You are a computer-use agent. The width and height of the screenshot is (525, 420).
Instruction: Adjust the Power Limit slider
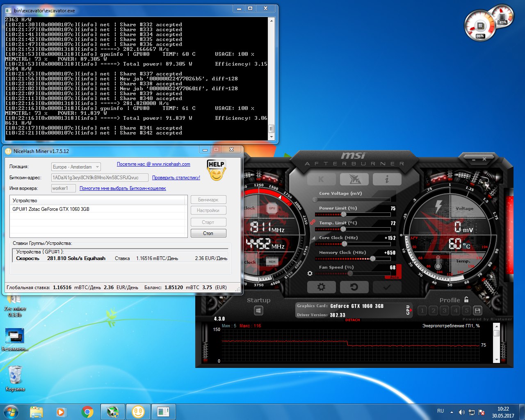[x=353, y=215]
